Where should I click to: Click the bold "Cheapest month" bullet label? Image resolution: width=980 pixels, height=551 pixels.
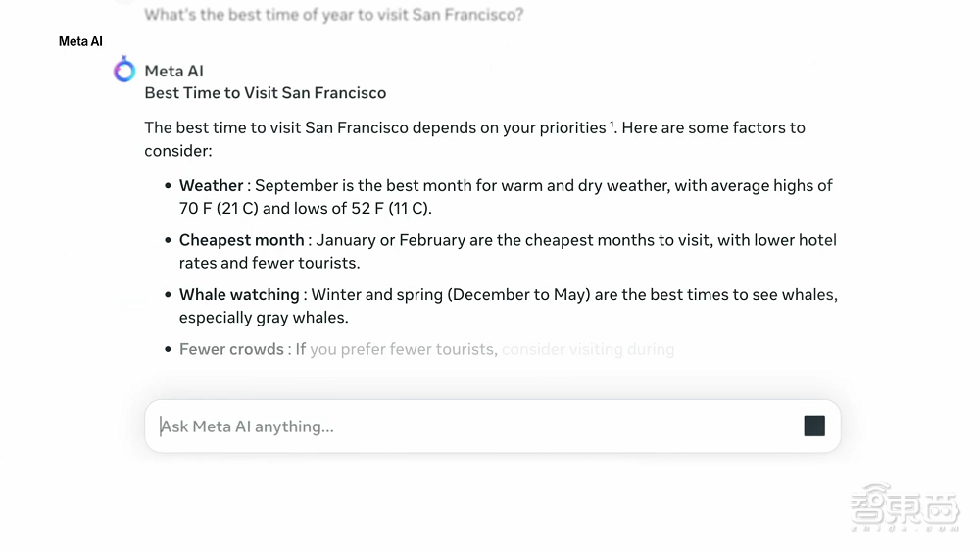pos(241,240)
